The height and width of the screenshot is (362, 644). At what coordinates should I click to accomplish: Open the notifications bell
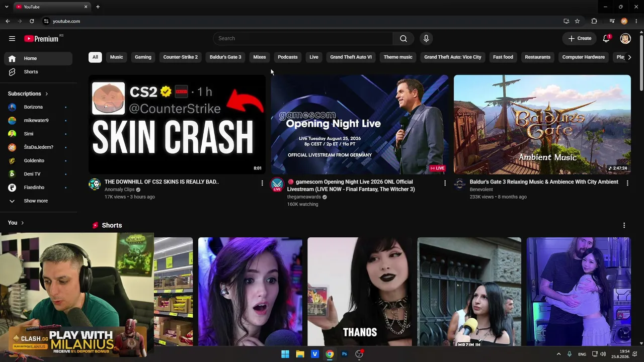(x=606, y=38)
